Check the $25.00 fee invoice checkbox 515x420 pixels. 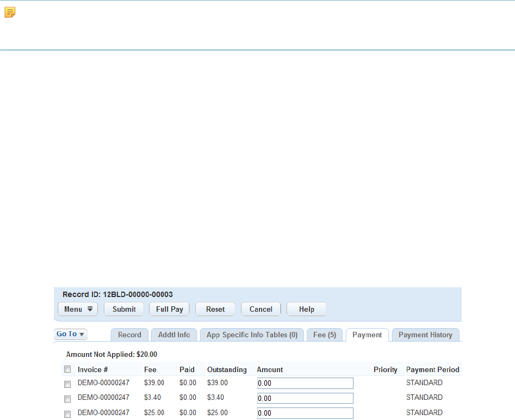tap(67, 414)
